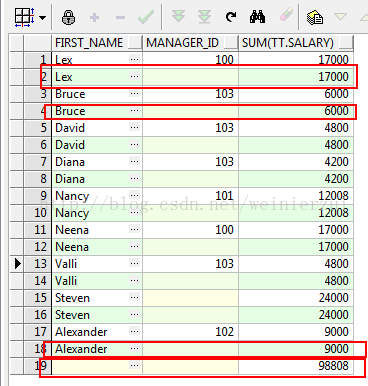The image size is (368, 386).
Task: Click the grid selection icon in the toolbar
Action: tap(24, 17)
